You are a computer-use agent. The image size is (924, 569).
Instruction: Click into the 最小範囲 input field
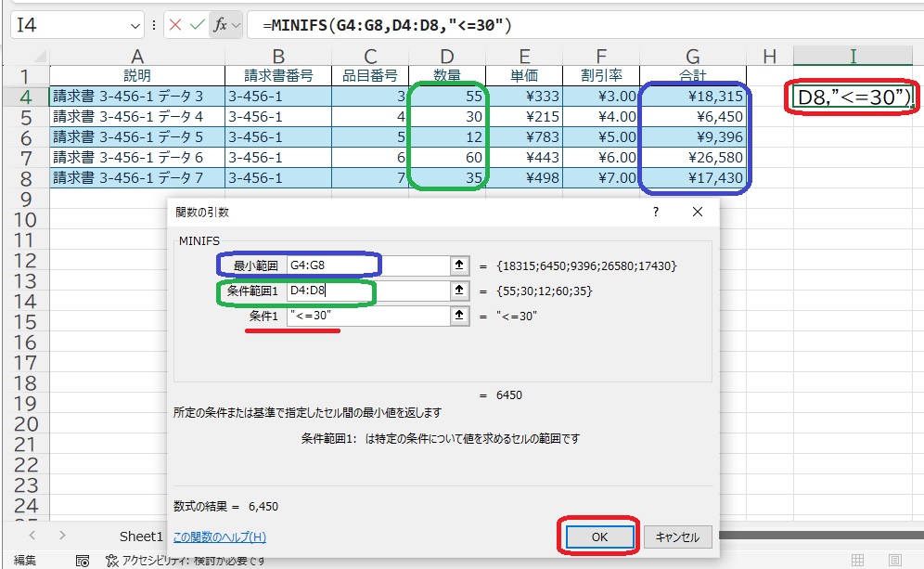[x=366, y=265]
